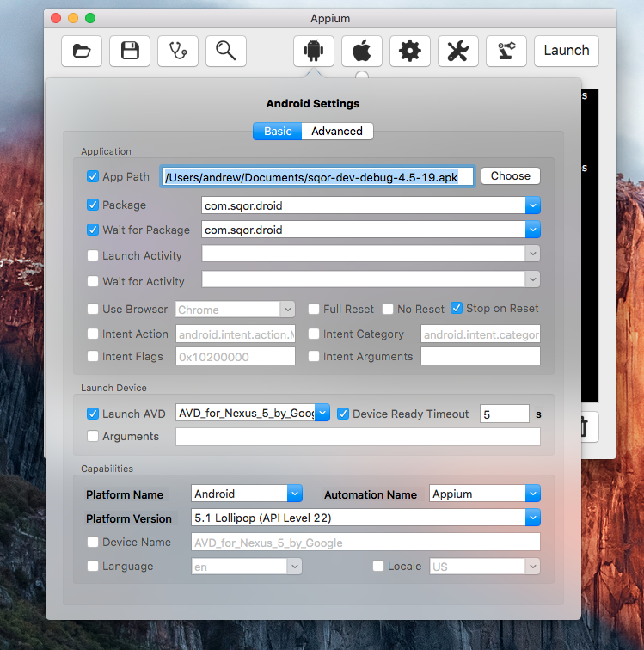
Task: Click the Device Ready Timeout field
Action: [504, 414]
